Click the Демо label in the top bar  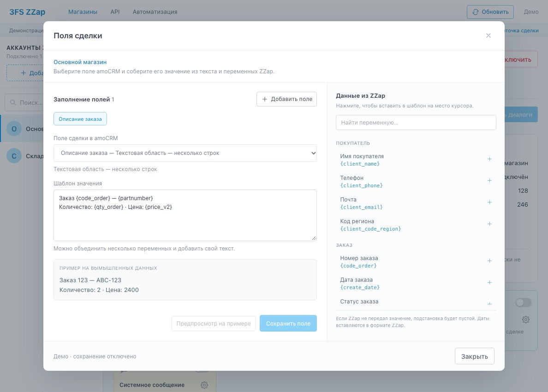coord(531,12)
